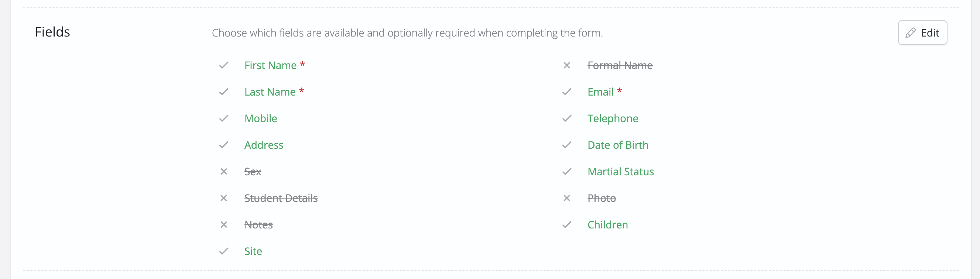Click the checkmark icon beside First Name

tap(224, 65)
